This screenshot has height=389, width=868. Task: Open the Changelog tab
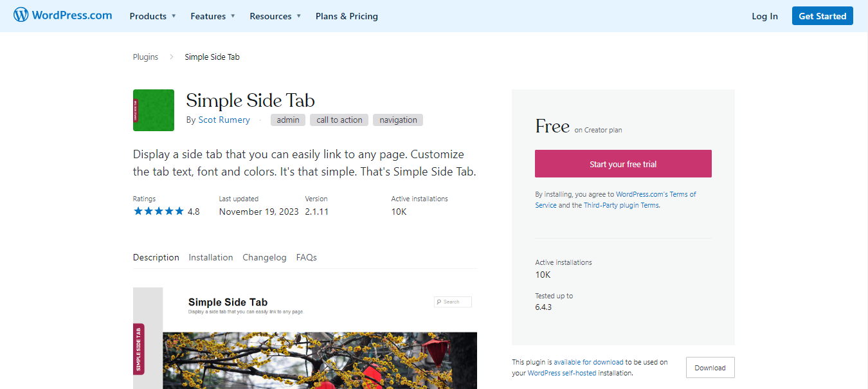264,257
